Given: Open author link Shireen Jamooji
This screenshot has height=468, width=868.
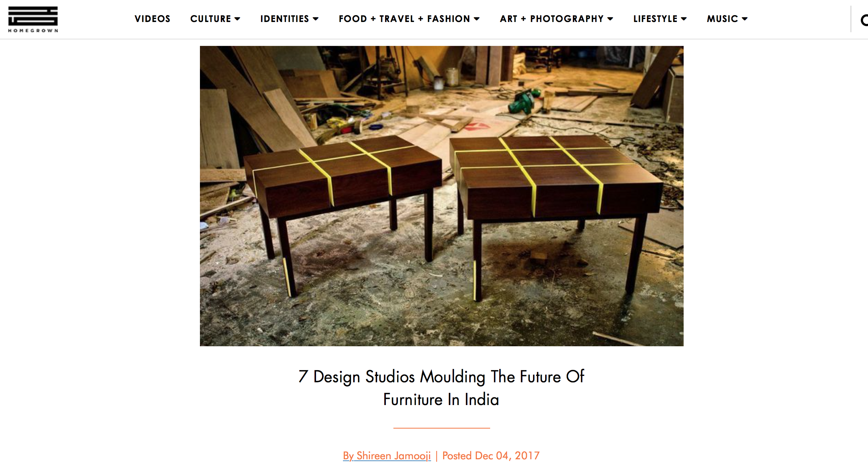Looking at the screenshot, I should 387,455.
